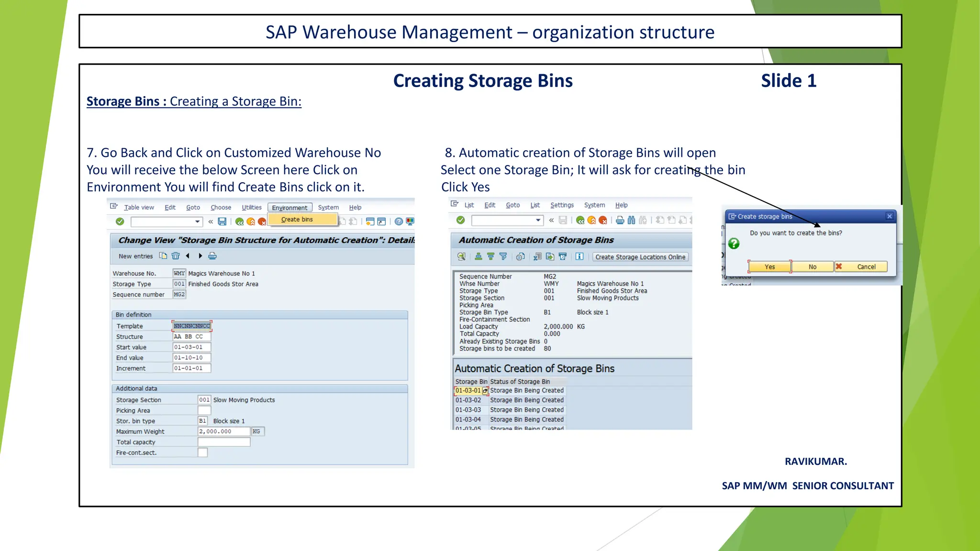This screenshot has height=551, width=980.
Task: Click the Set Filter funnel icon
Action: [503, 257]
